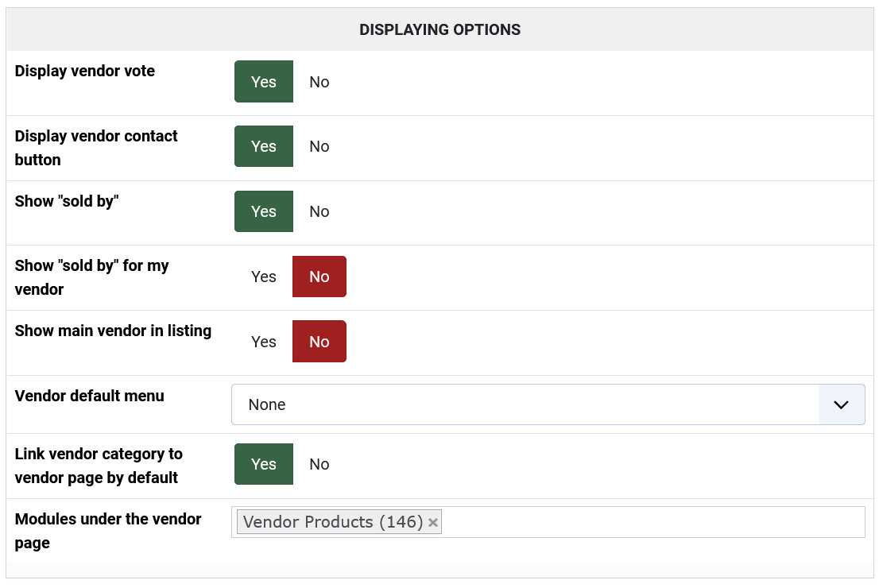Click the Vendor Products (146) module tag
Screen dimensions: 879x588
pyautogui.click(x=332, y=522)
